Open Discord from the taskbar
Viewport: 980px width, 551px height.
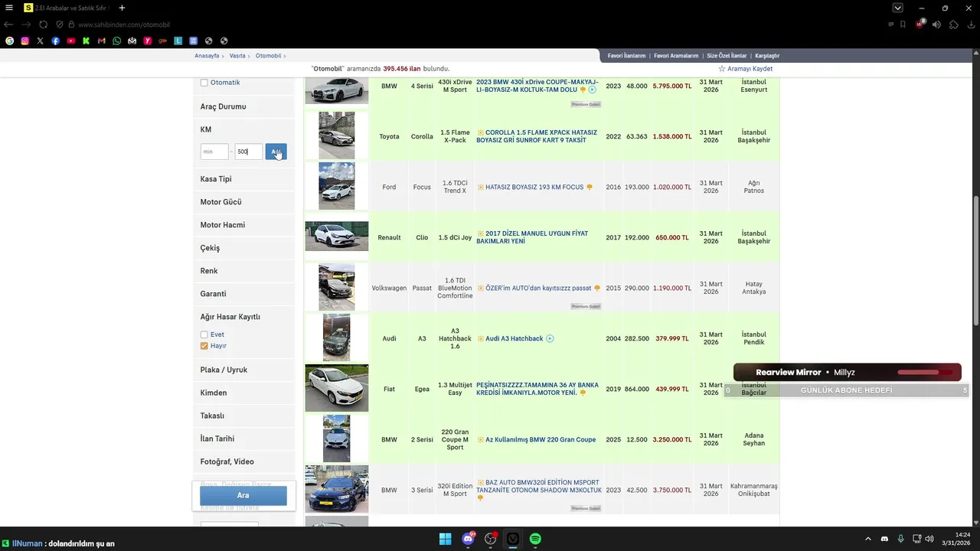click(x=468, y=539)
